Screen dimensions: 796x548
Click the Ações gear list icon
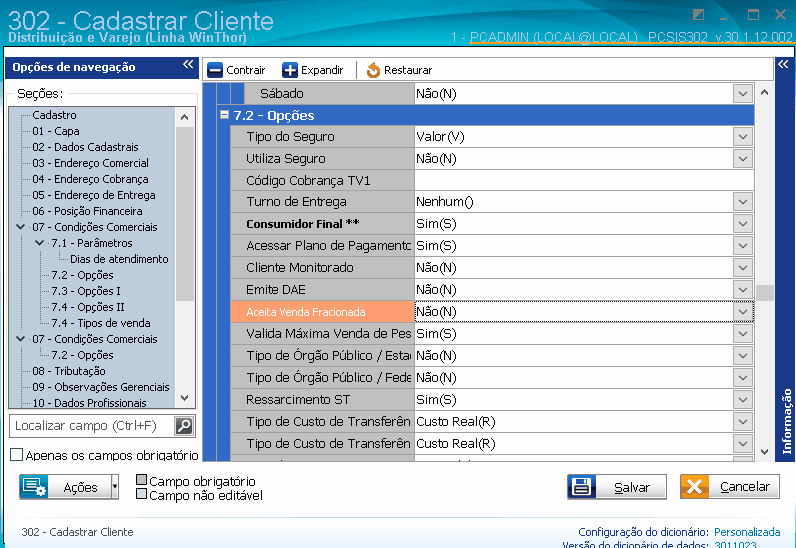point(34,487)
